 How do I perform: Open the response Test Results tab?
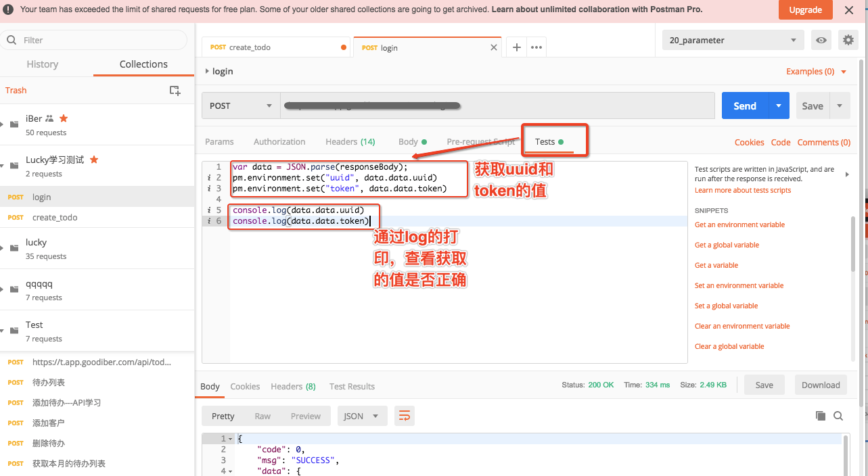click(352, 386)
